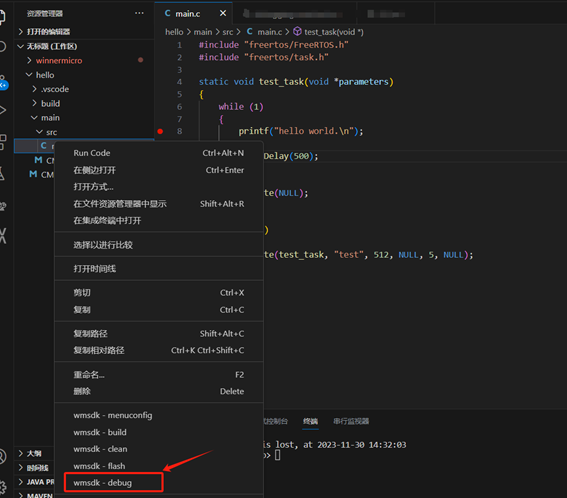This screenshot has height=498, width=567.
Task: Close the main.c editor tab
Action: coord(223,13)
